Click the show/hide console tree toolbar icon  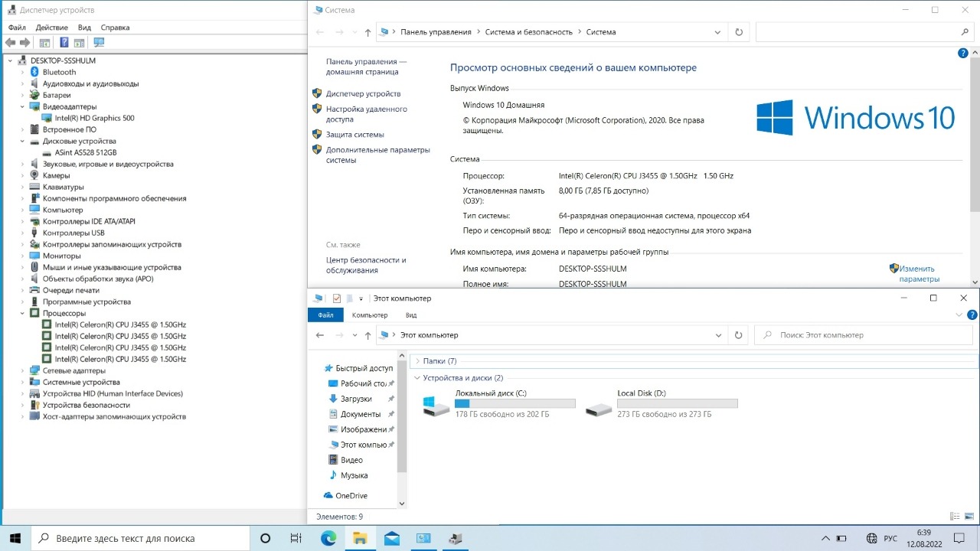pos(44,43)
